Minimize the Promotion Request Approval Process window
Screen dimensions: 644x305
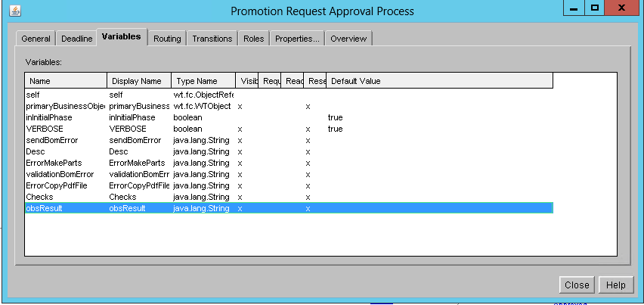pos(574,8)
